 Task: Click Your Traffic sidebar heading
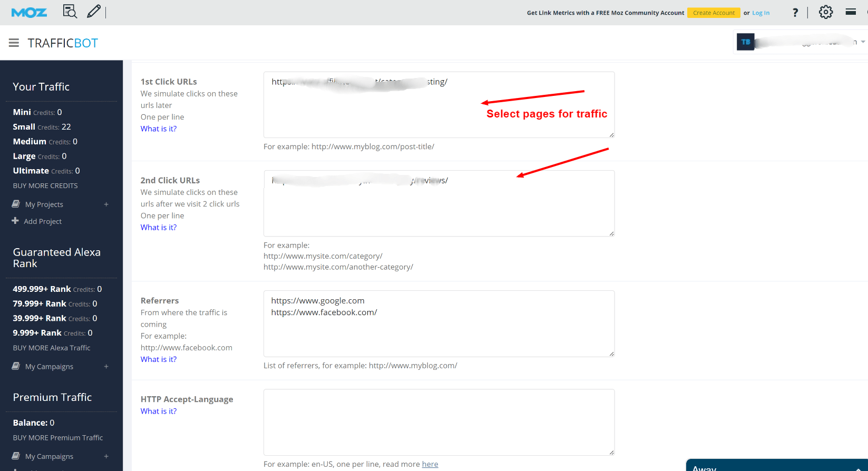(41, 87)
